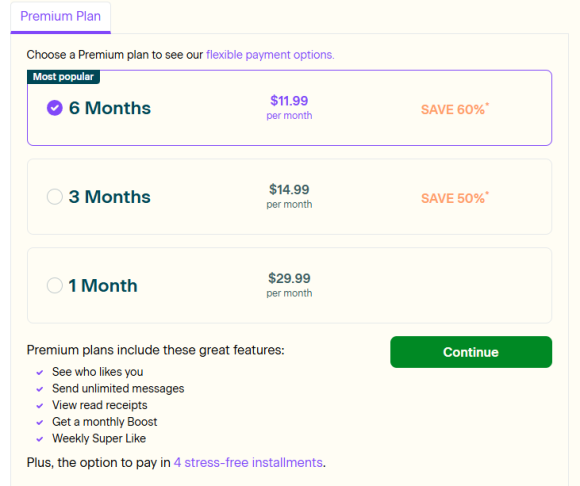
Task: Click the Weekly Super Like feature
Action: (99, 438)
